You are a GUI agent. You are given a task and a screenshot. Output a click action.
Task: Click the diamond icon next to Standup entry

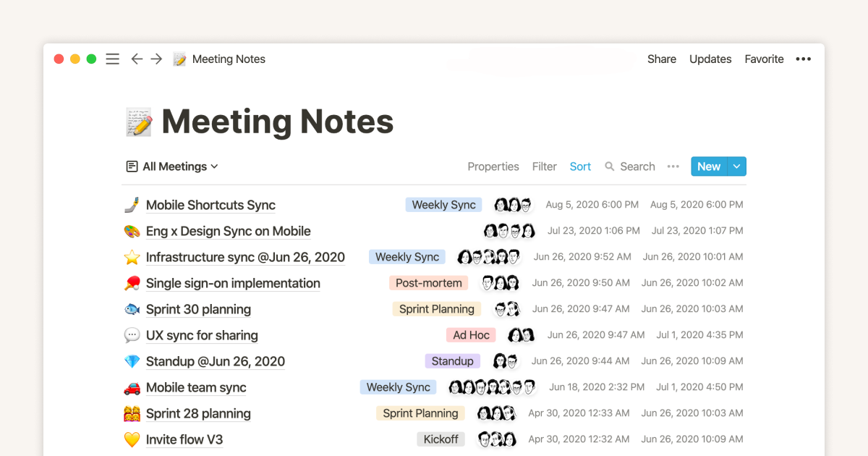click(x=132, y=360)
